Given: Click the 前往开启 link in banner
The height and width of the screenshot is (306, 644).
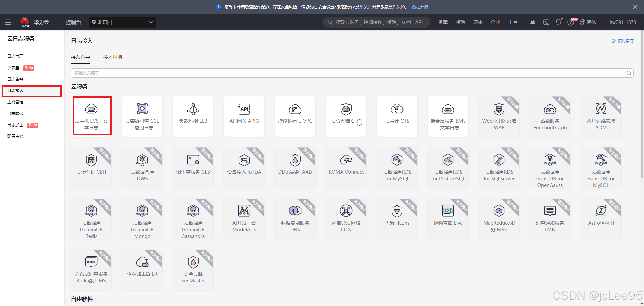Looking at the screenshot, I should pyautogui.click(x=420, y=7).
